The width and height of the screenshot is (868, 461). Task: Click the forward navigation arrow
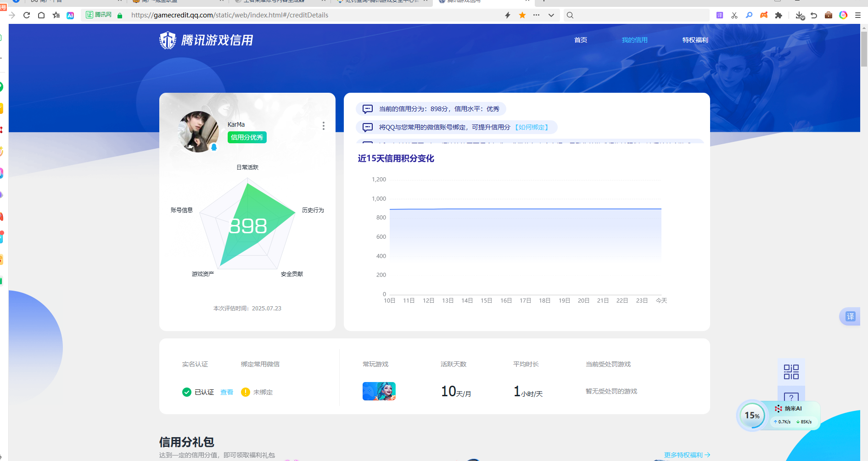click(x=12, y=15)
